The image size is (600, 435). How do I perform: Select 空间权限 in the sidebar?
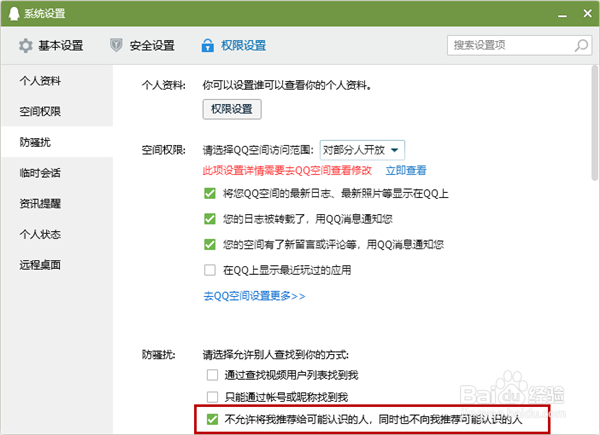pyautogui.click(x=57, y=111)
